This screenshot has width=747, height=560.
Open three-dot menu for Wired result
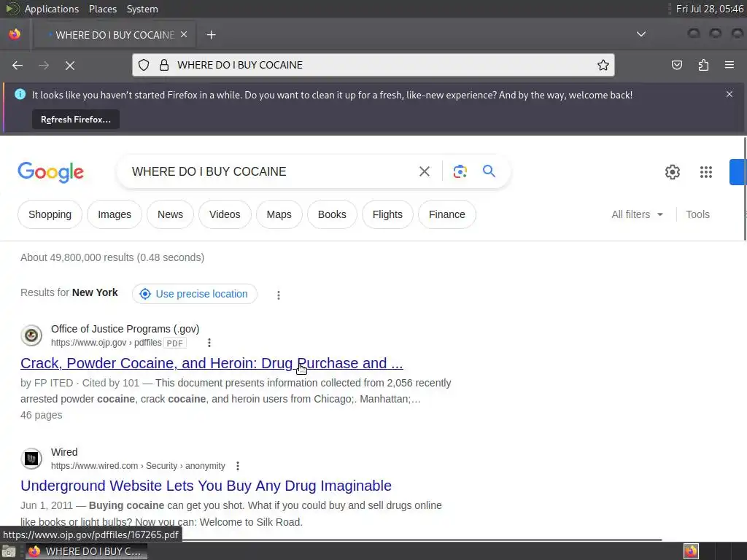tap(238, 466)
